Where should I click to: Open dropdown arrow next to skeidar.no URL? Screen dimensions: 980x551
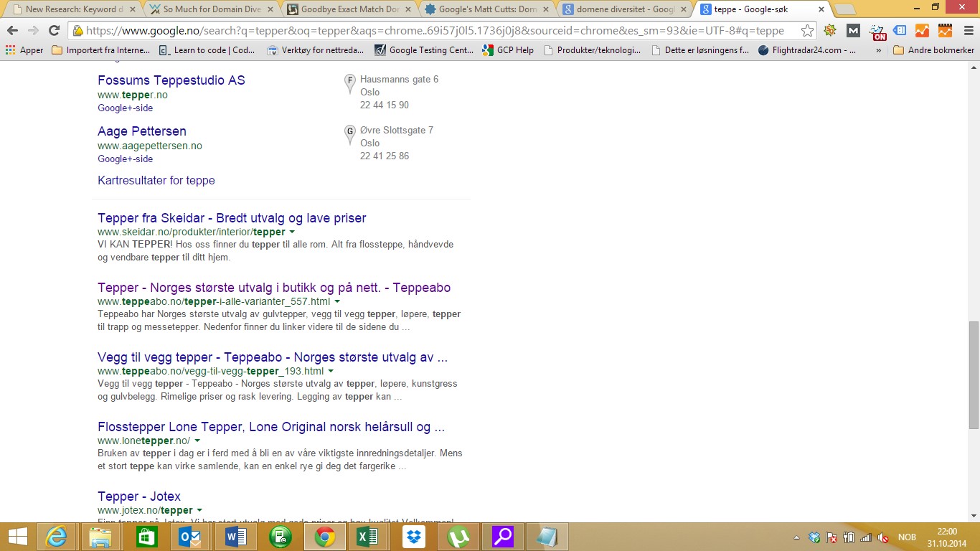point(292,232)
